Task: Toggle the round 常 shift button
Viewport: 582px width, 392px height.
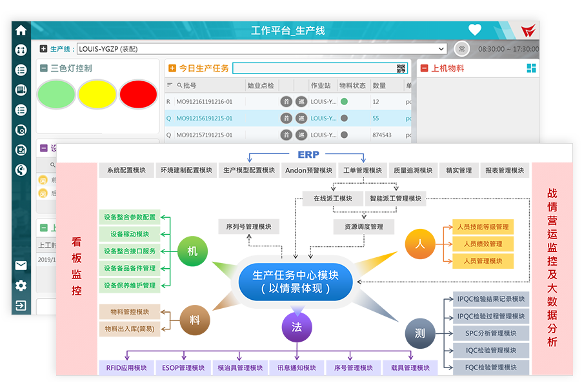Action: (x=461, y=49)
